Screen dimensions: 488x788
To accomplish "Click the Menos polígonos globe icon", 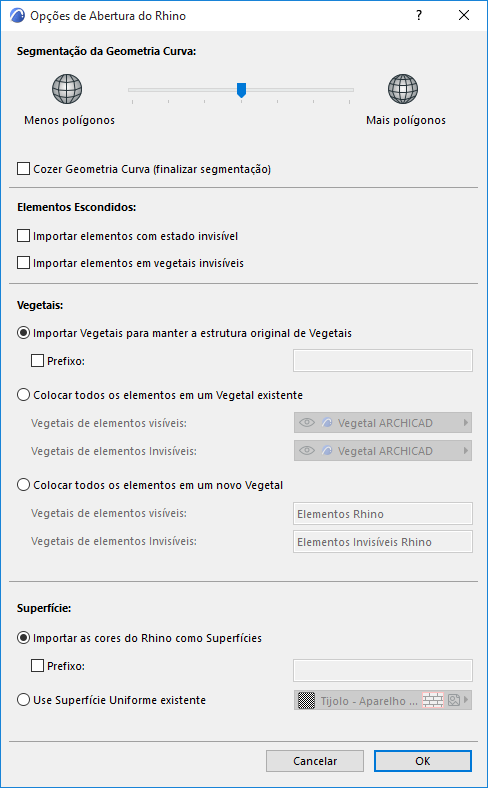I will [x=67, y=89].
